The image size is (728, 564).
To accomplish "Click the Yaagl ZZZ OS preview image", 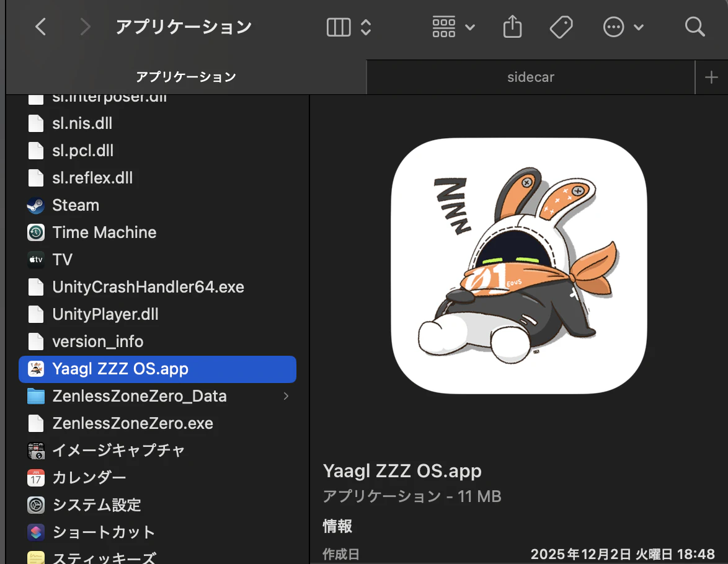I will 518,266.
